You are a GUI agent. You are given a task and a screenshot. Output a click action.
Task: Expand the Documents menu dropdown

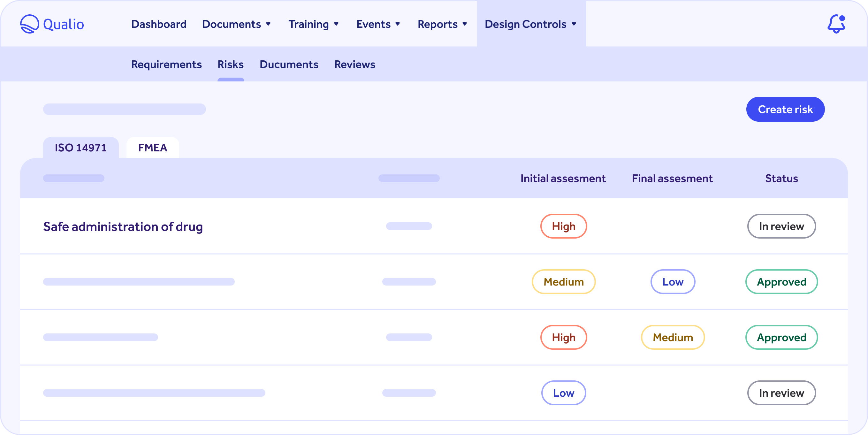pos(236,24)
